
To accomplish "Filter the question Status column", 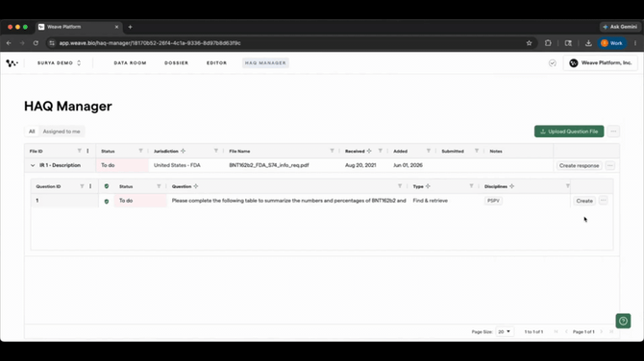I will 159,186.
